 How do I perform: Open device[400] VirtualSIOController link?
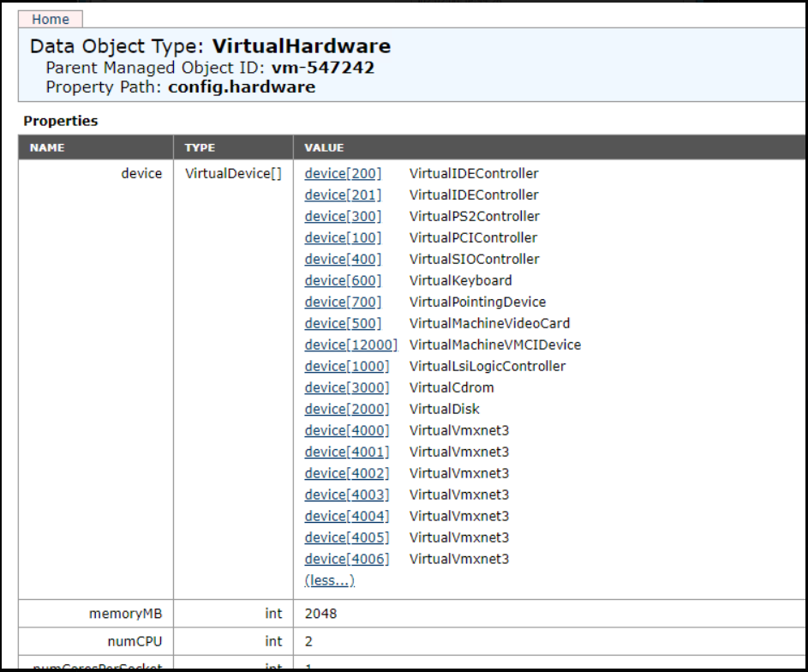[342, 259]
